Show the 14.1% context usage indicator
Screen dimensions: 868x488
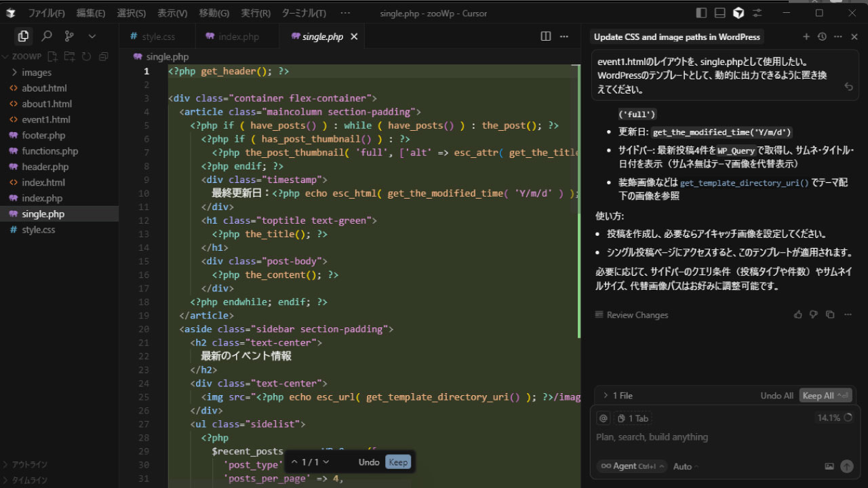[x=835, y=418]
